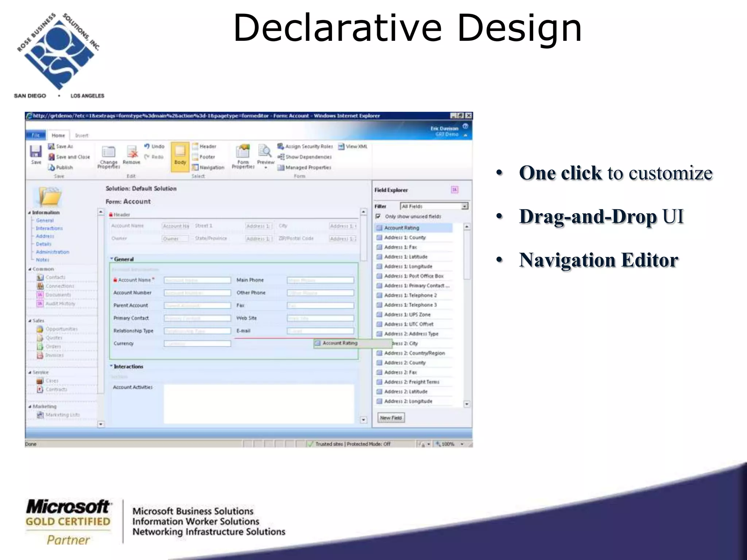Open the File tab
Viewport: 747px width, 560px height.
point(36,135)
